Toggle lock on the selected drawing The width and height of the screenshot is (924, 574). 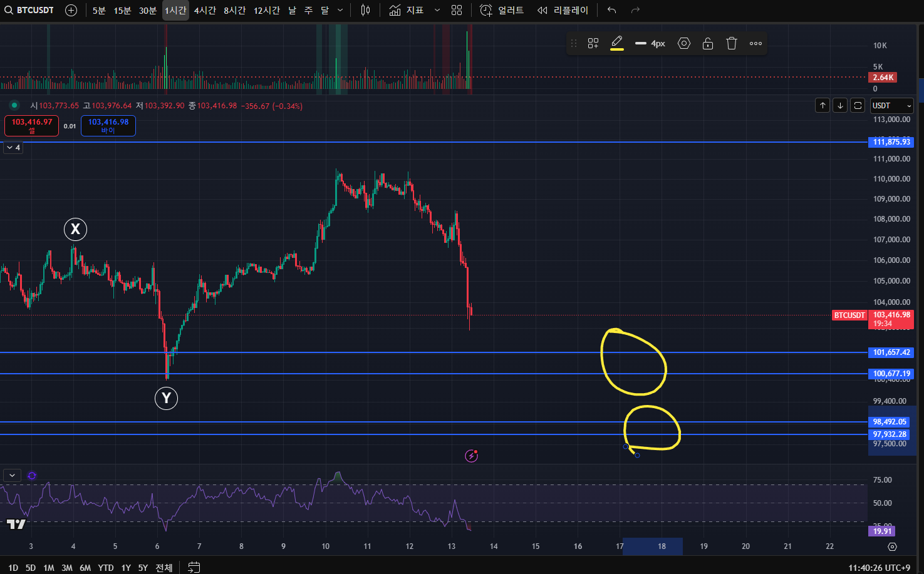click(x=708, y=43)
